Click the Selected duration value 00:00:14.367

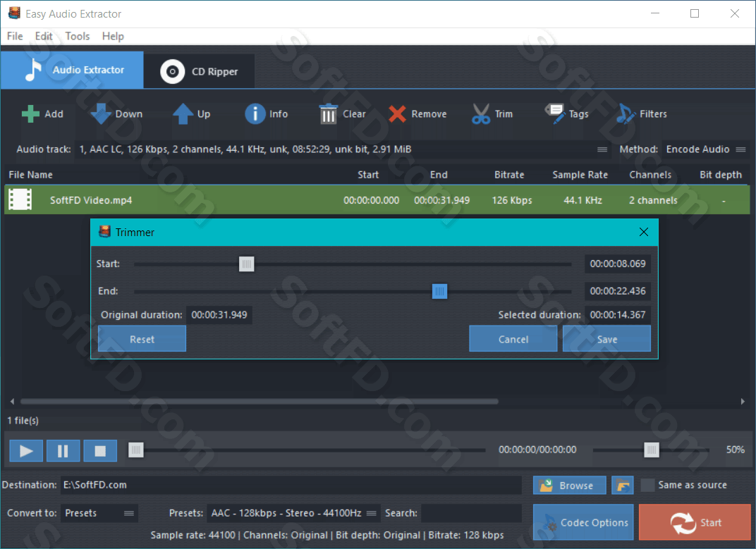(x=618, y=315)
